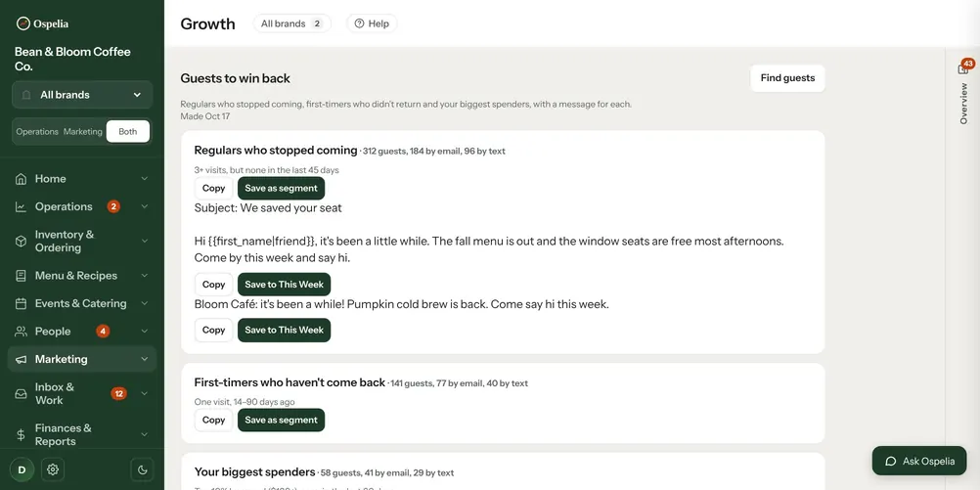
Task: Click the 'Guests to win back' heading
Action: click(236, 78)
